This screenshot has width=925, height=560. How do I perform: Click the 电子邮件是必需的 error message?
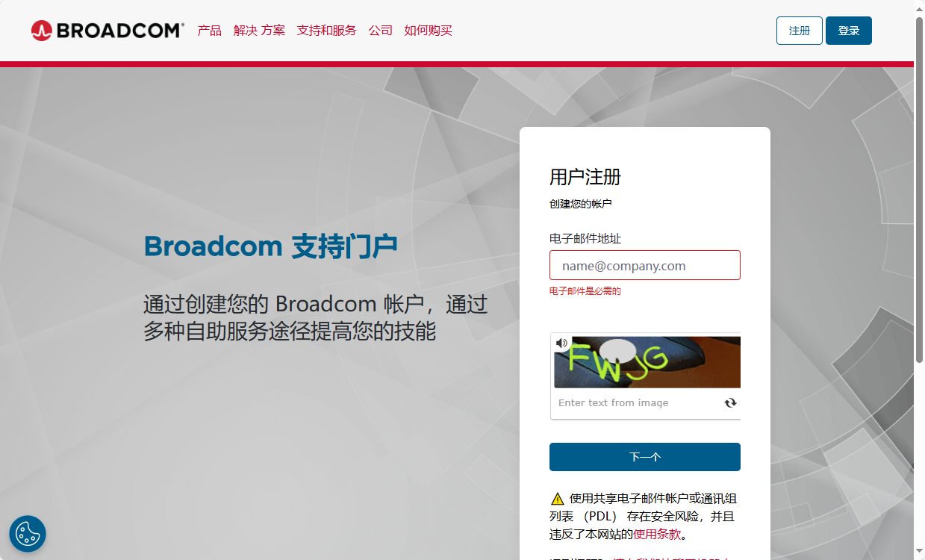click(x=585, y=291)
